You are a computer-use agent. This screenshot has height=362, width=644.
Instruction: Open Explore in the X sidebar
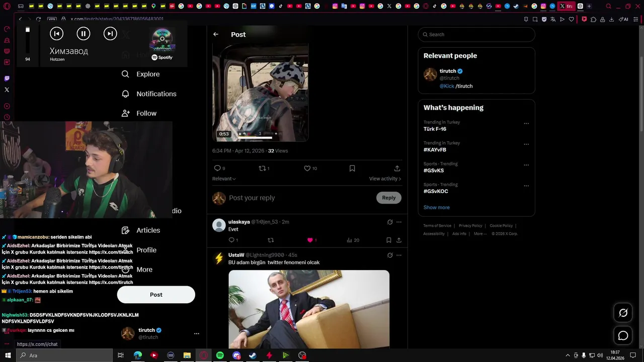[141, 74]
